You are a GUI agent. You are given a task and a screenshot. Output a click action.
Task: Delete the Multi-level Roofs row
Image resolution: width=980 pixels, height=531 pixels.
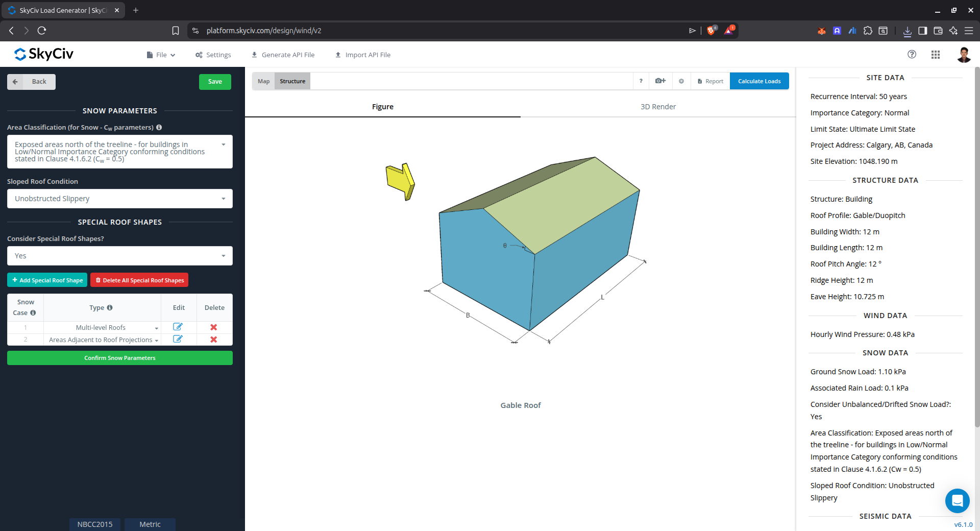pyautogui.click(x=214, y=327)
